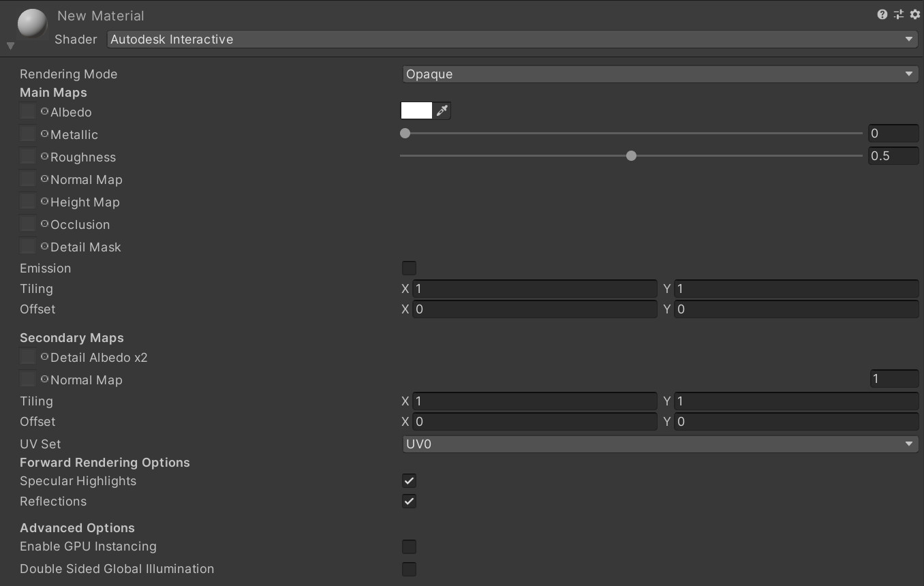
Task: Assign a texture to Normal Map slot
Action: tap(27, 179)
